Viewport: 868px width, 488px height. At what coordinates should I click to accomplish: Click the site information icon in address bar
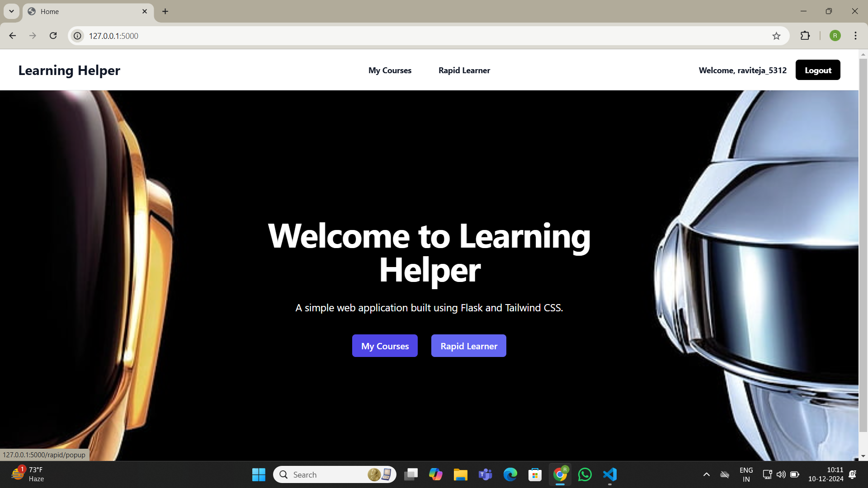point(78,36)
